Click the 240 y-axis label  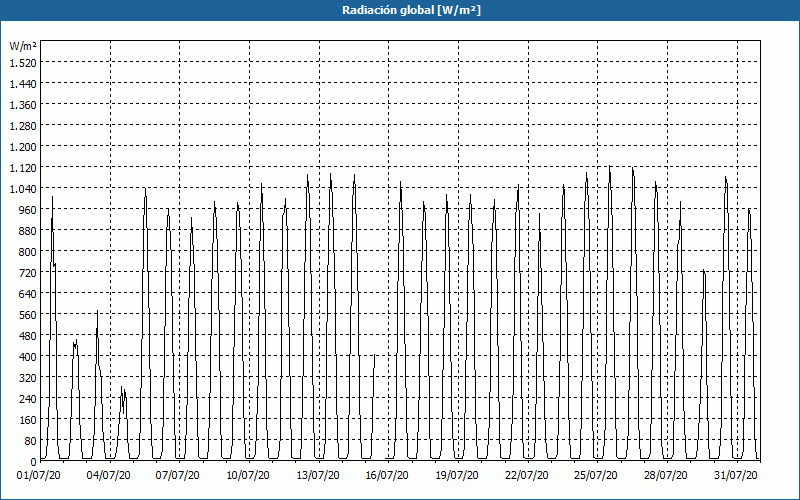click(28, 399)
